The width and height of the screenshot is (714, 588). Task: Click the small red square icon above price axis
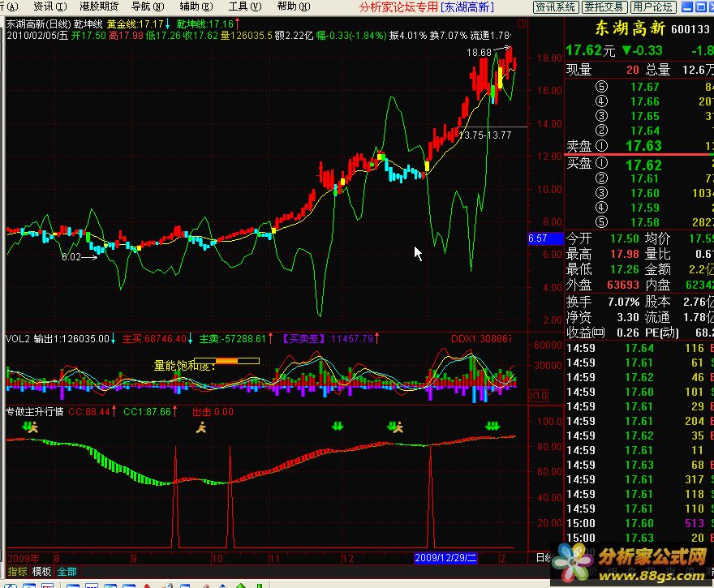tap(522, 24)
